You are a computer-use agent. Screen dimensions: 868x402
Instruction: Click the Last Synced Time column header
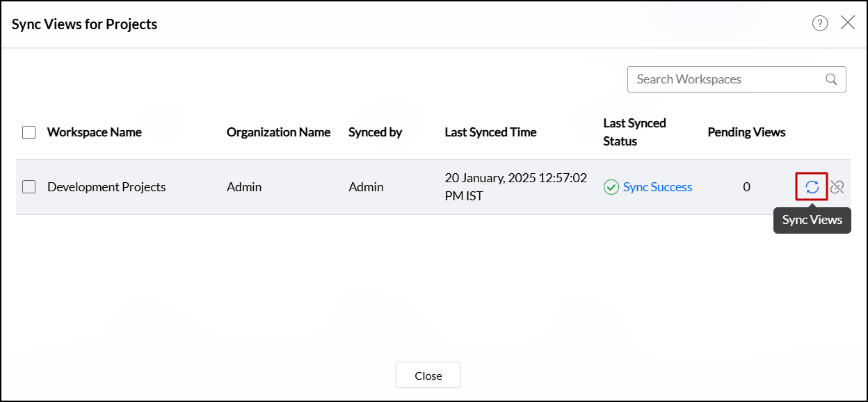[x=490, y=132]
